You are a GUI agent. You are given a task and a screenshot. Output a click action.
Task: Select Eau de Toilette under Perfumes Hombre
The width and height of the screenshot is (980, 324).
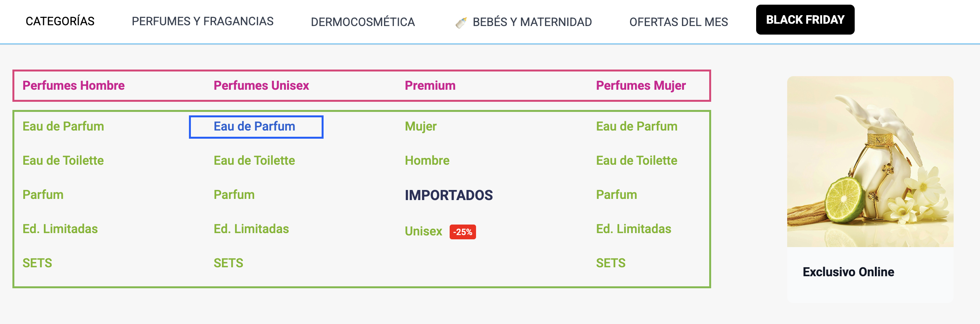click(x=63, y=160)
